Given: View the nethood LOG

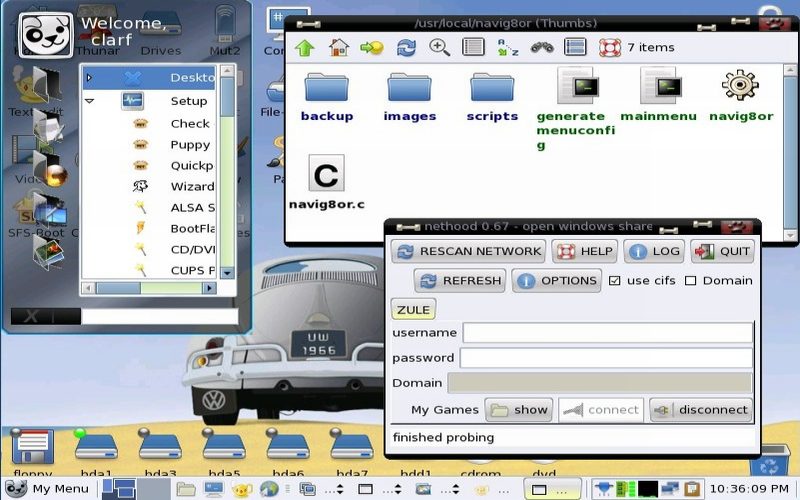Looking at the screenshot, I should click(x=654, y=252).
